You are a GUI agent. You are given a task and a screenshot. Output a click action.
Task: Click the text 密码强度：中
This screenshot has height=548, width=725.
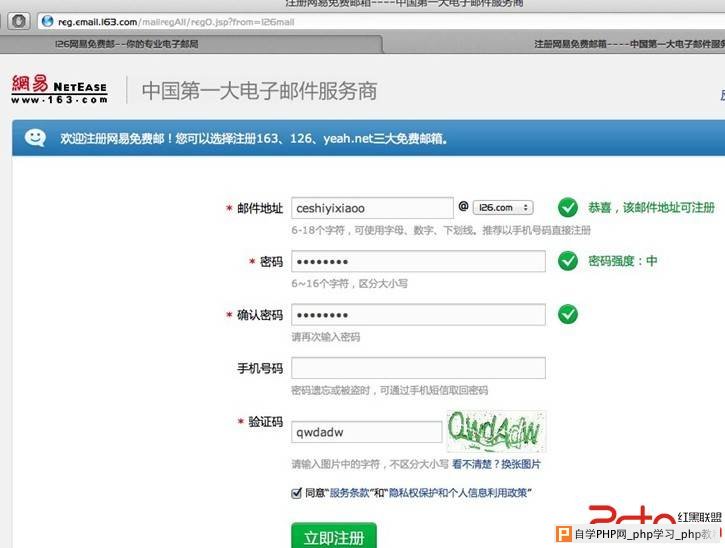[622, 261]
